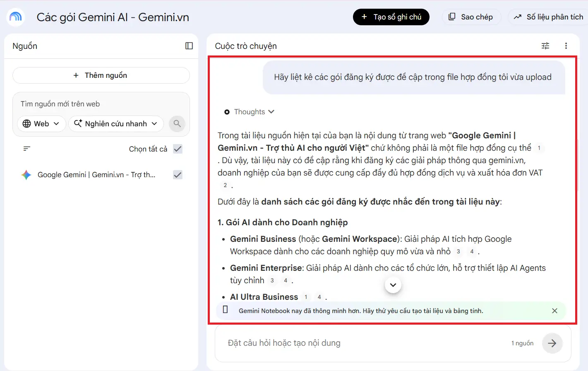Screen dimensions: 588x371
Task: Click Thêm nguồn to add a source
Action: tap(101, 75)
